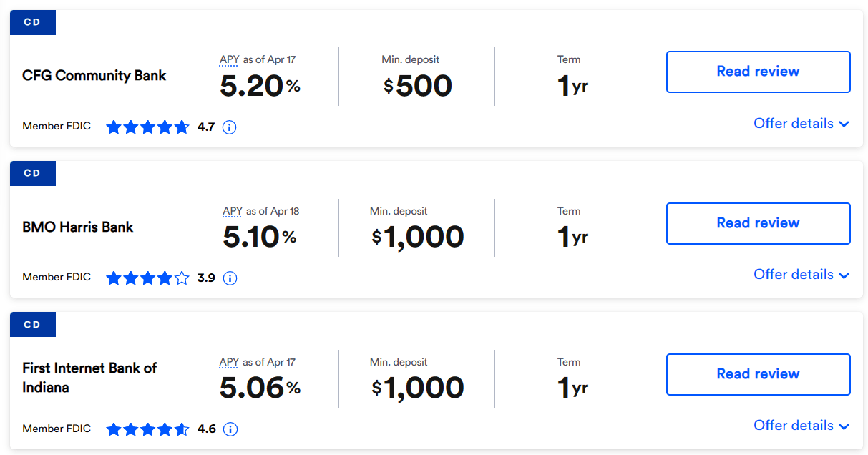Read the review of First Internet Bank of Indiana
868x455 pixels.
(759, 374)
